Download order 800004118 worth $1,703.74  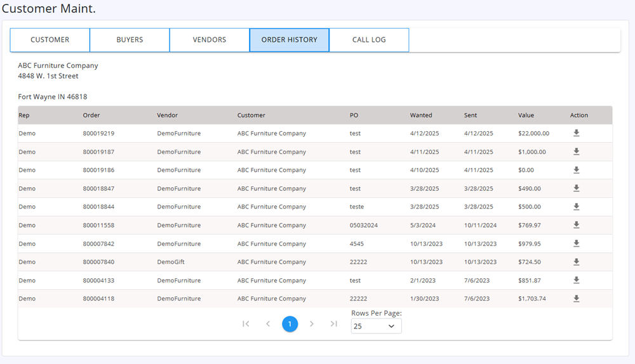pos(576,299)
